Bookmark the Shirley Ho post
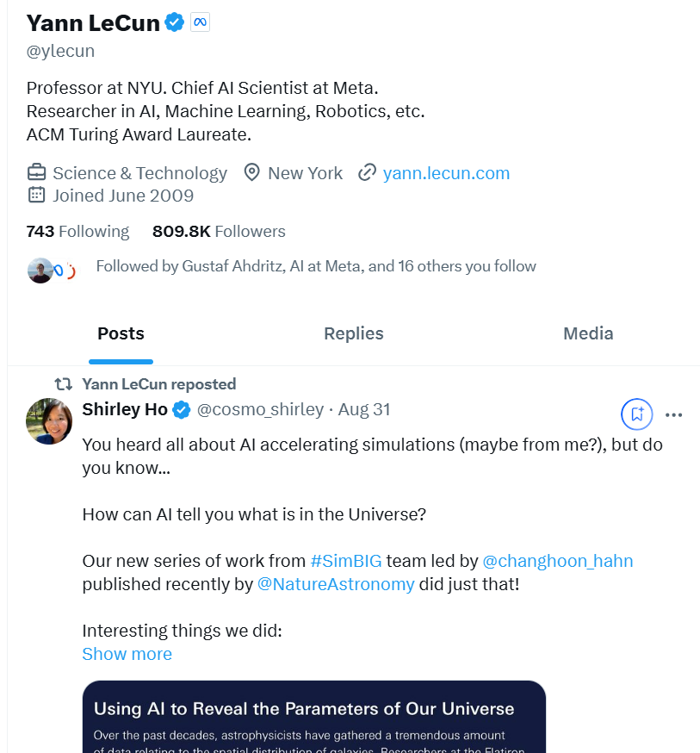Viewport: 700px width, 753px height. tap(637, 414)
